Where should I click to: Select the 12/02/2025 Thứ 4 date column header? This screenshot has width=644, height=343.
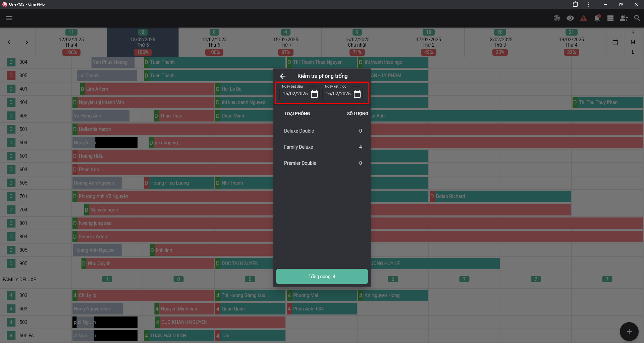(71, 42)
